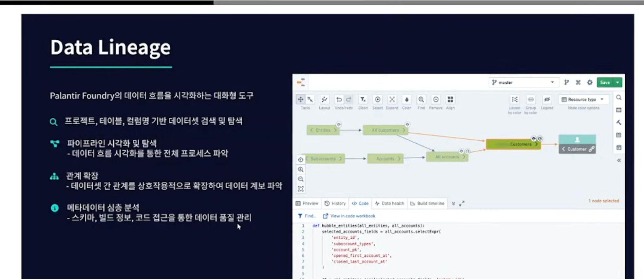
Task: Expand left arrow on Customer object node
Action: pyautogui.click(x=563, y=149)
